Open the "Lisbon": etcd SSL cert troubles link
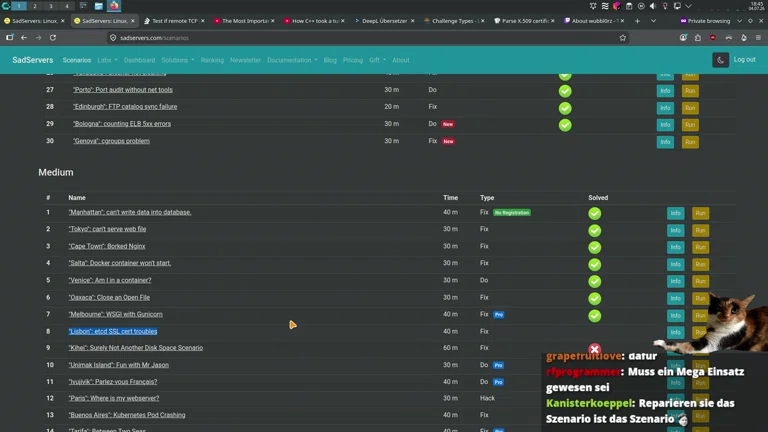 (113, 332)
